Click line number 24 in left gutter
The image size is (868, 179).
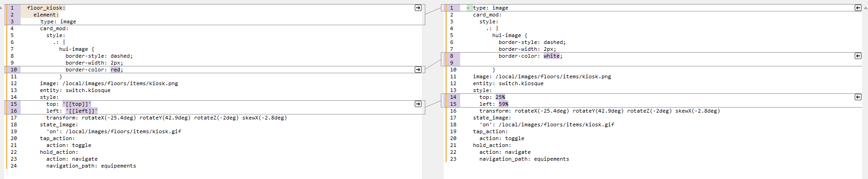tap(14, 166)
